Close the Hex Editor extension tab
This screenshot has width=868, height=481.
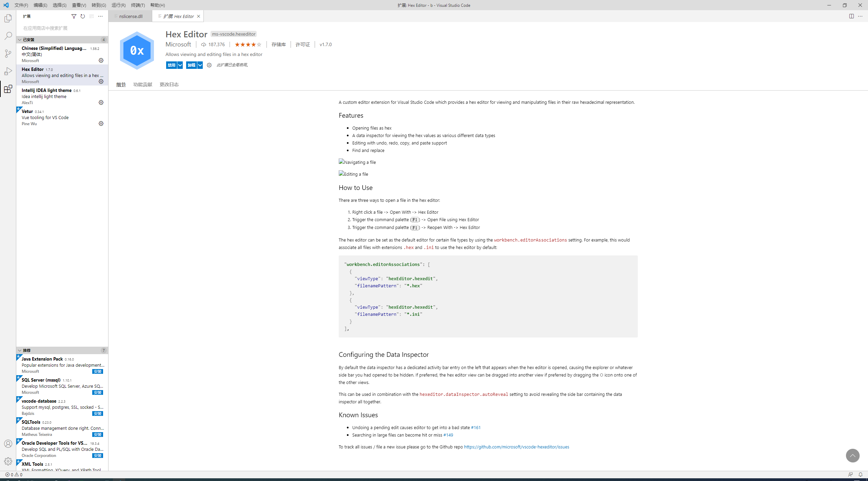[199, 16]
